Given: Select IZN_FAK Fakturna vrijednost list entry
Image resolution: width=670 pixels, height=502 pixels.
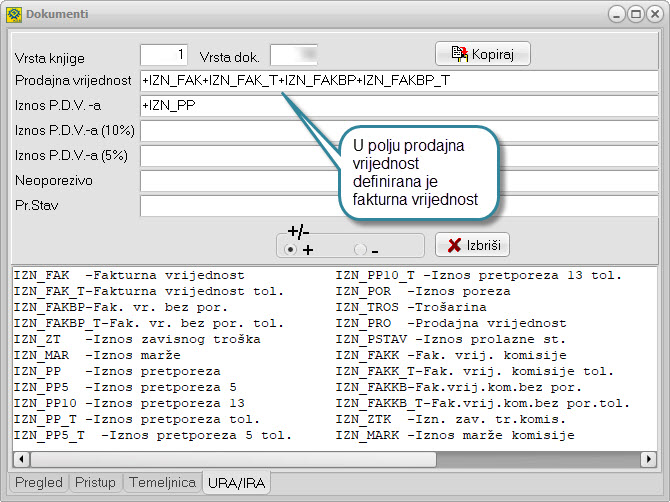Looking at the screenshot, I should pos(128,275).
